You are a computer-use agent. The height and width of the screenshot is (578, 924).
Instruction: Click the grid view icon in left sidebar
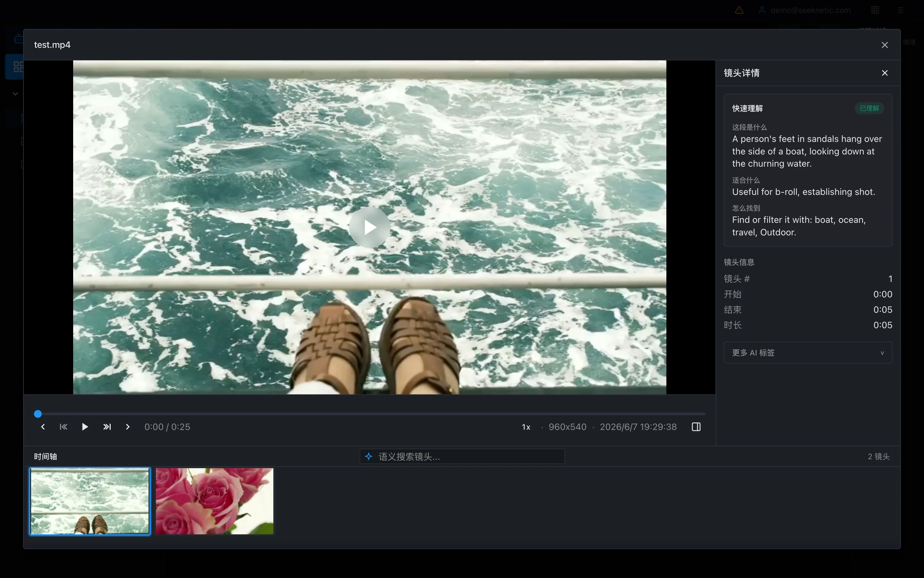[18, 67]
